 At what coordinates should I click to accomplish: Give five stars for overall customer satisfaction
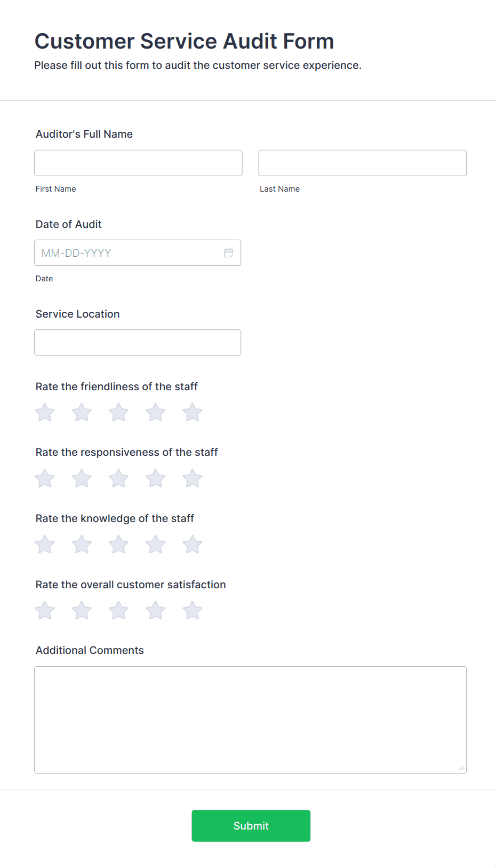192,610
